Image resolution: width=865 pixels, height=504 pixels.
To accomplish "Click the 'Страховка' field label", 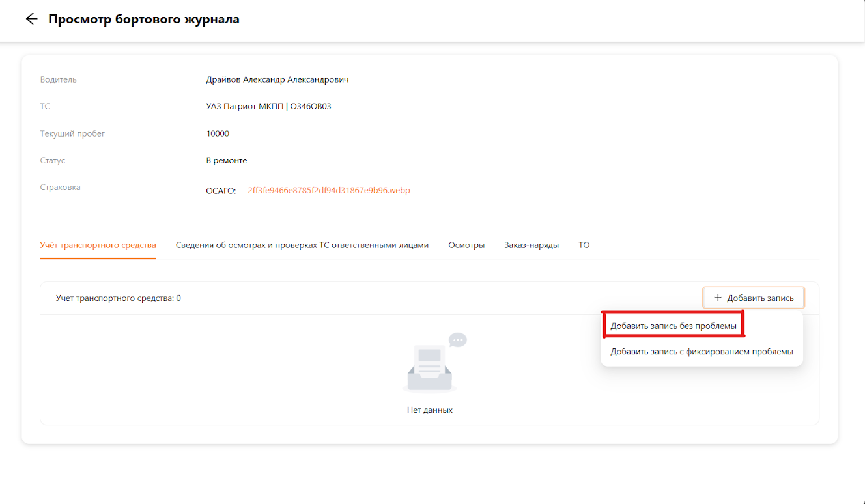I will pos(60,187).
